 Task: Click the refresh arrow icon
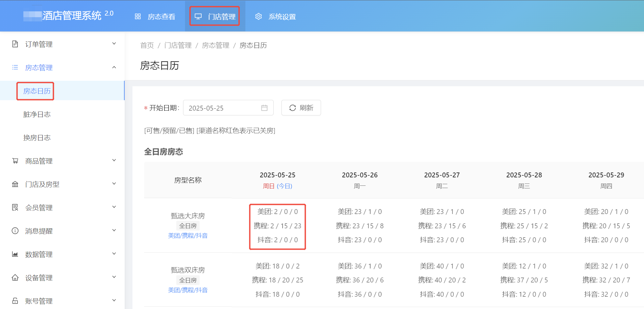pos(292,108)
